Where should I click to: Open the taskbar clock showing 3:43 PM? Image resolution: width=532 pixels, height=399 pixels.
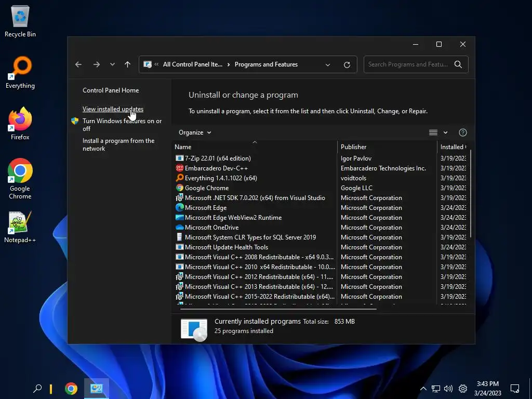pos(487,389)
